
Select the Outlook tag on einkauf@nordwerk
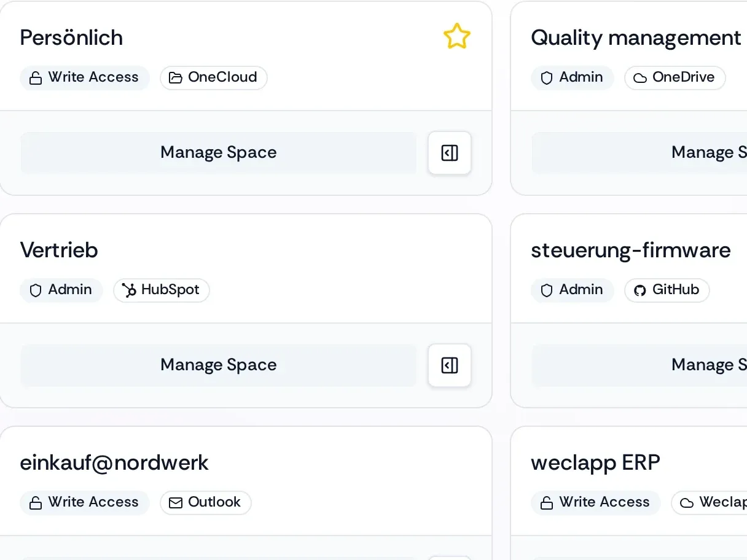(206, 503)
